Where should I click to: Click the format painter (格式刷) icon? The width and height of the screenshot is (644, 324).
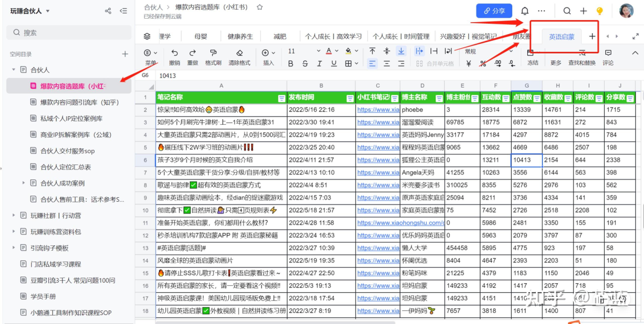(x=213, y=53)
